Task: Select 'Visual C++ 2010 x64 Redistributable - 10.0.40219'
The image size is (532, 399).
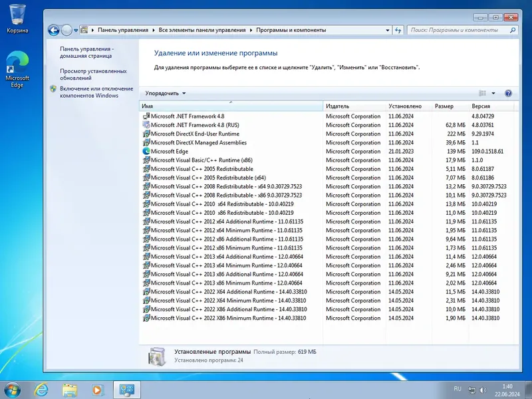Action: (x=222, y=204)
